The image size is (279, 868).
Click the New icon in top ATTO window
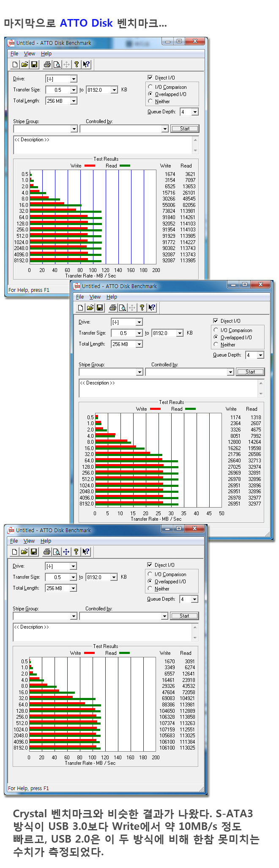pos(15,64)
